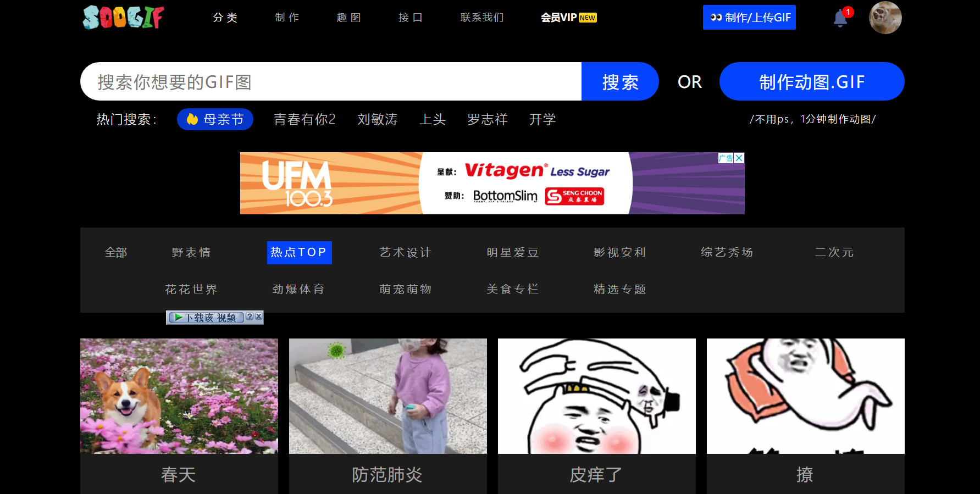
Task: Click the 皮痒了 card title
Action: (x=596, y=475)
